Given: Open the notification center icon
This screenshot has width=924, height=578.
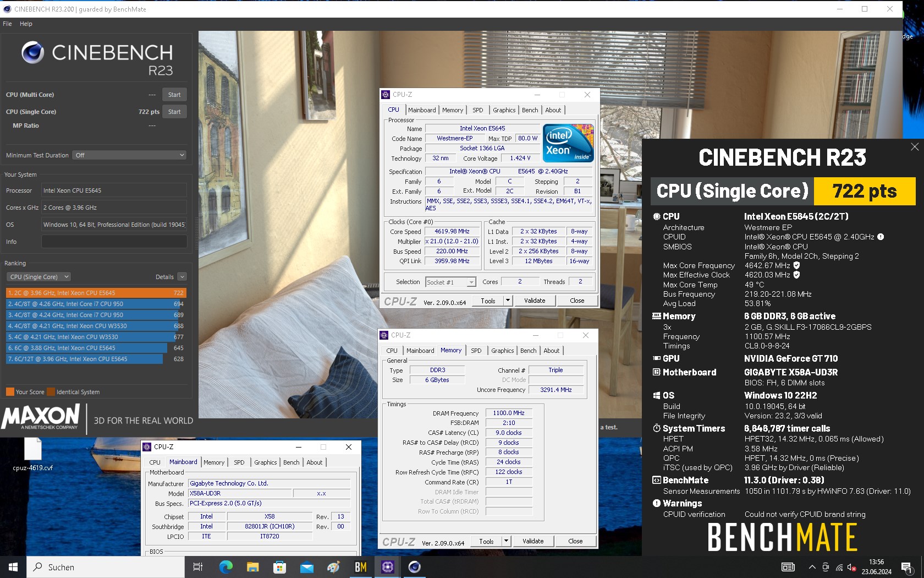Looking at the screenshot, I should tap(907, 567).
